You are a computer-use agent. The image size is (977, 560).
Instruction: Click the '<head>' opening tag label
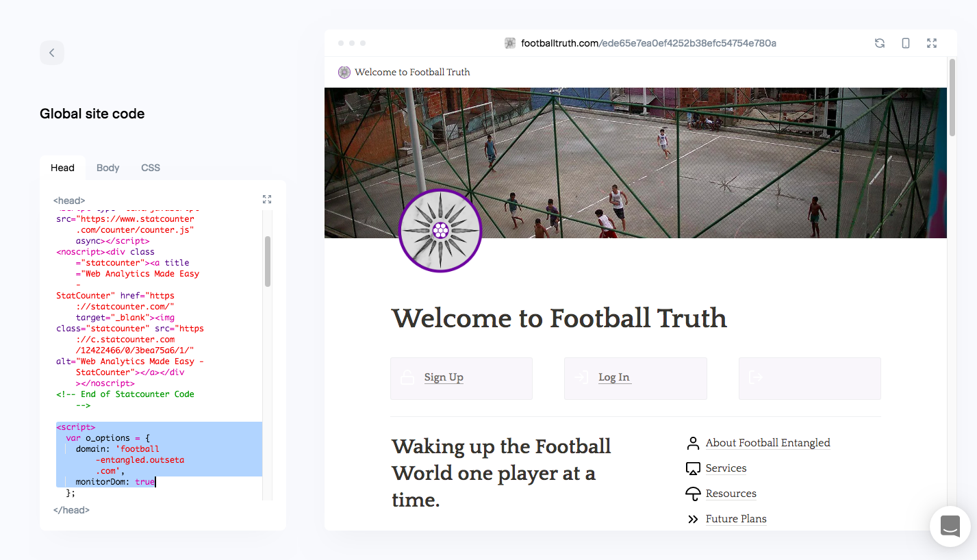pyautogui.click(x=69, y=201)
